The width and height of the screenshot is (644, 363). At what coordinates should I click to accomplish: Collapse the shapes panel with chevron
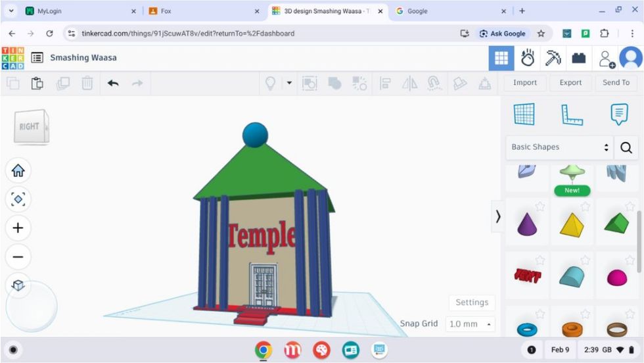[497, 216]
